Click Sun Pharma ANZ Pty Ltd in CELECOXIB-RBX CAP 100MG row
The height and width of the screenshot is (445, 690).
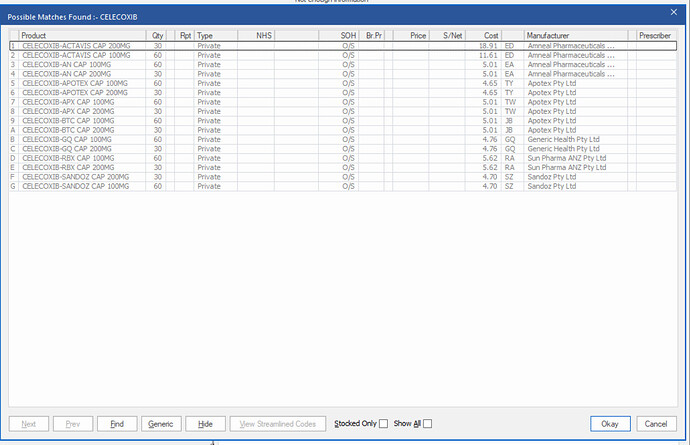(567, 158)
